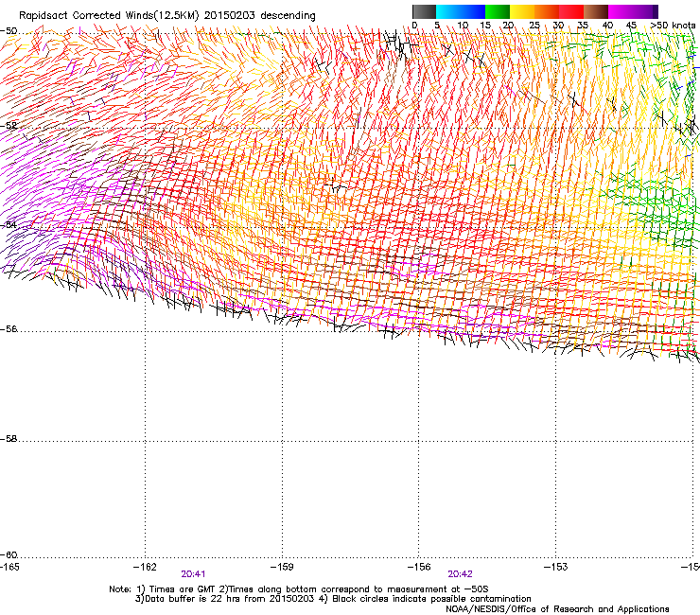Click the brown 35-40 knots legend swatch

point(596,11)
